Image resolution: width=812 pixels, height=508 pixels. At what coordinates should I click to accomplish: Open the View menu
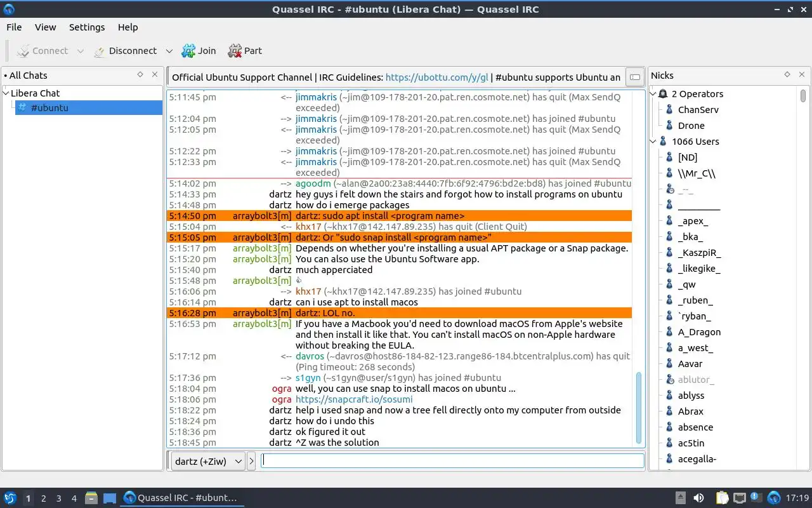coord(45,27)
